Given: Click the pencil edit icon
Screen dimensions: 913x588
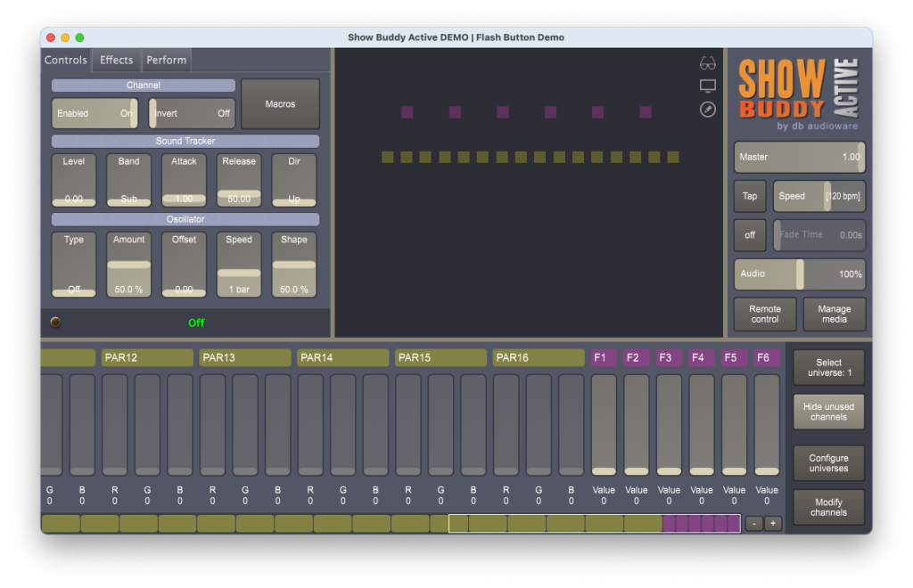Looking at the screenshot, I should click(708, 109).
